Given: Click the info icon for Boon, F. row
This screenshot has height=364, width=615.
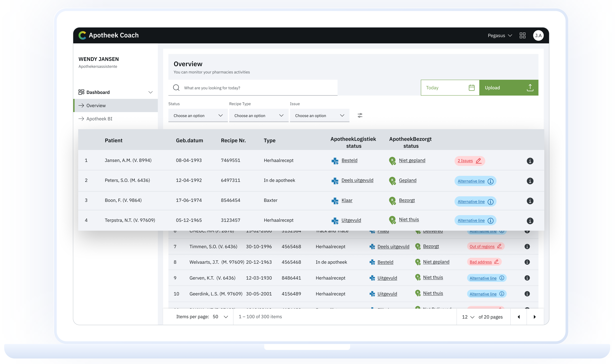Looking at the screenshot, I should [530, 201].
